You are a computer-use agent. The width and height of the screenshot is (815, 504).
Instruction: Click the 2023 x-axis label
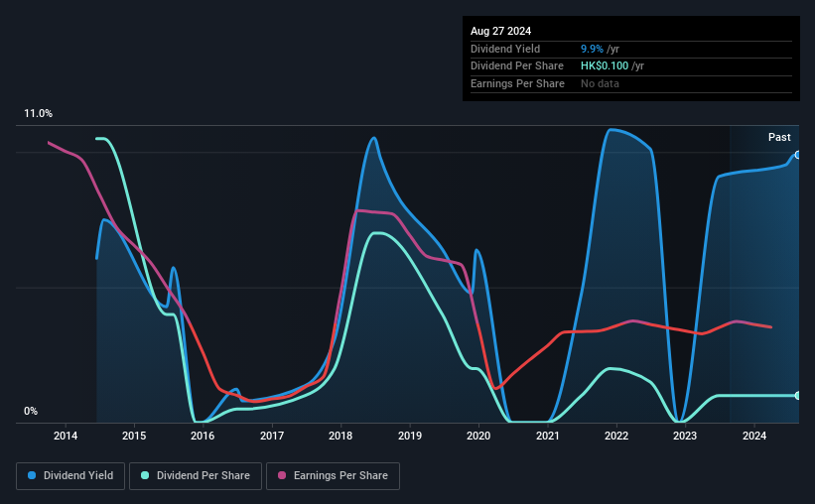click(685, 436)
